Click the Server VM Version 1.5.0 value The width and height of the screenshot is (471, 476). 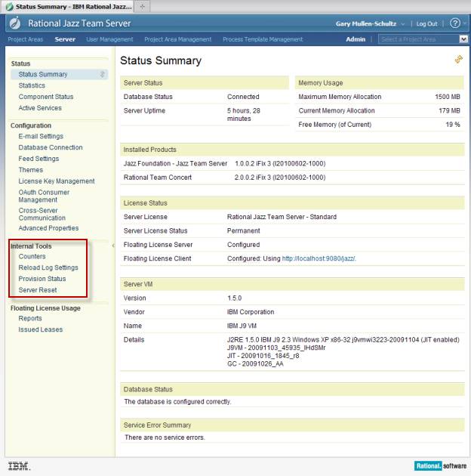coord(234,298)
